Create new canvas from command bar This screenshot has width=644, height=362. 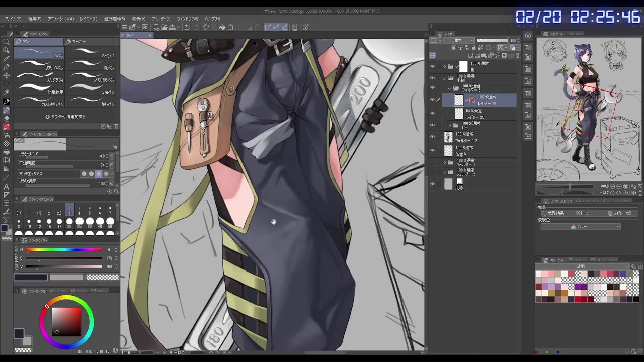coord(156,27)
